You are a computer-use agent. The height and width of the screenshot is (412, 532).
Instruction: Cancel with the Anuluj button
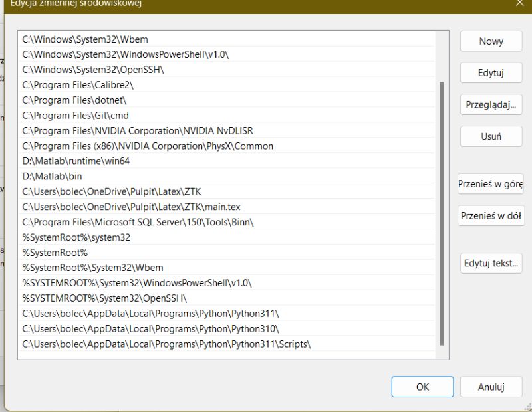click(491, 387)
